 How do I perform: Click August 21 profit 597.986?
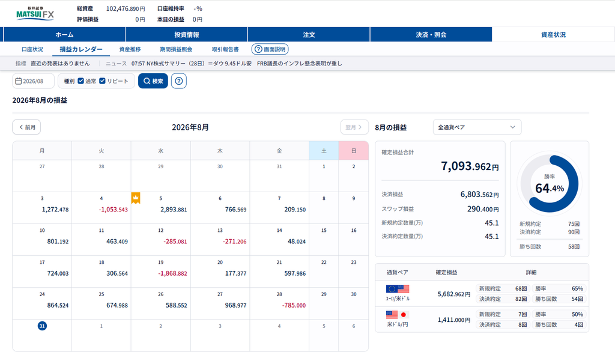click(x=295, y=273)
